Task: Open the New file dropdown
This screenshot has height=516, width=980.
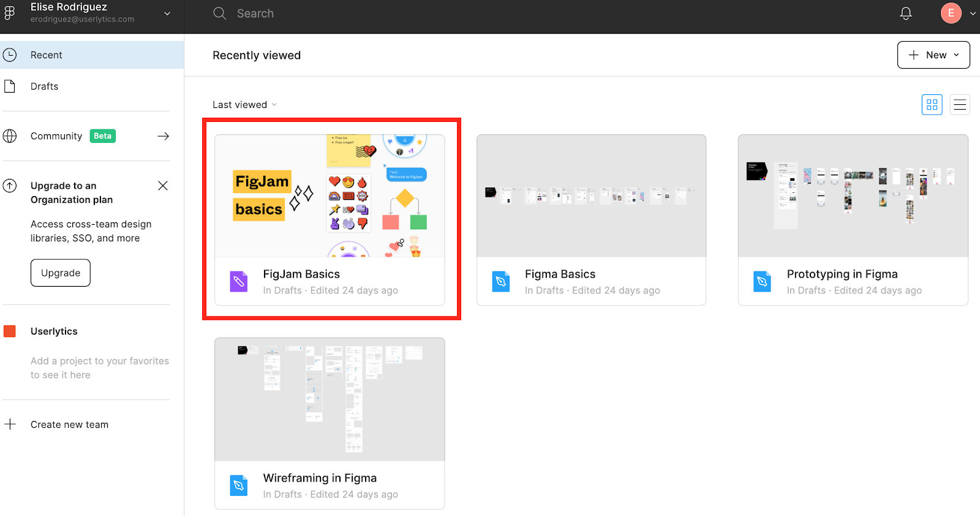Action: (x=933, y=55)
